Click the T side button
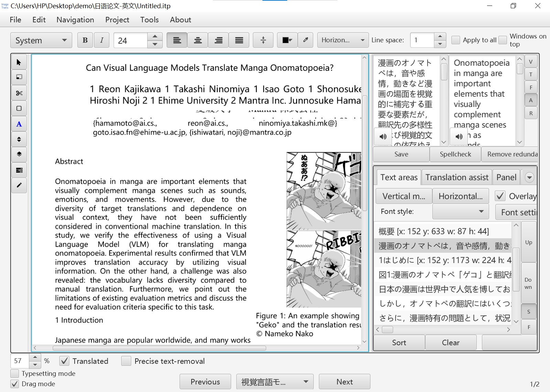The width and height of the screenshot is (550, 392). click(531, 75)
